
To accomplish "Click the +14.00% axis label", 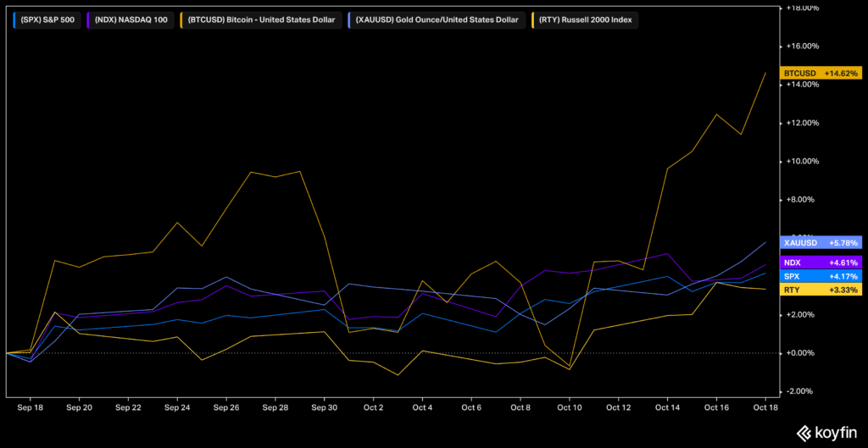I will pos(802,85).
